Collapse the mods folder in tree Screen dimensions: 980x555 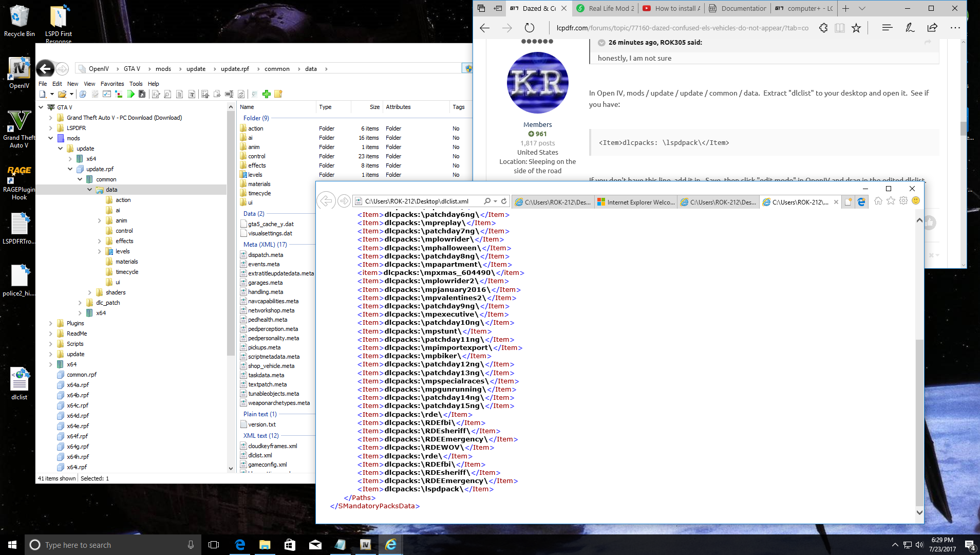click(x=50, y=138)
